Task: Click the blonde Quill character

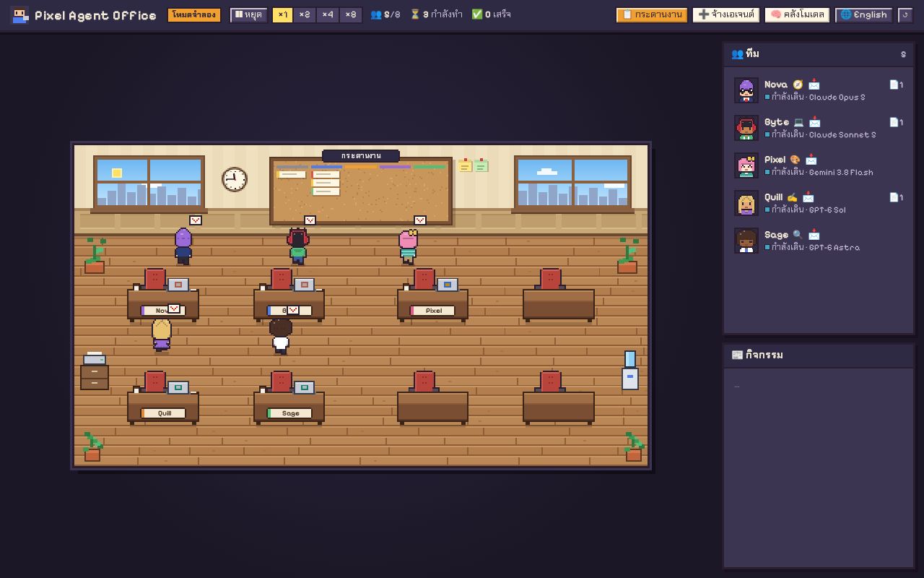Action: coord(162,335)
